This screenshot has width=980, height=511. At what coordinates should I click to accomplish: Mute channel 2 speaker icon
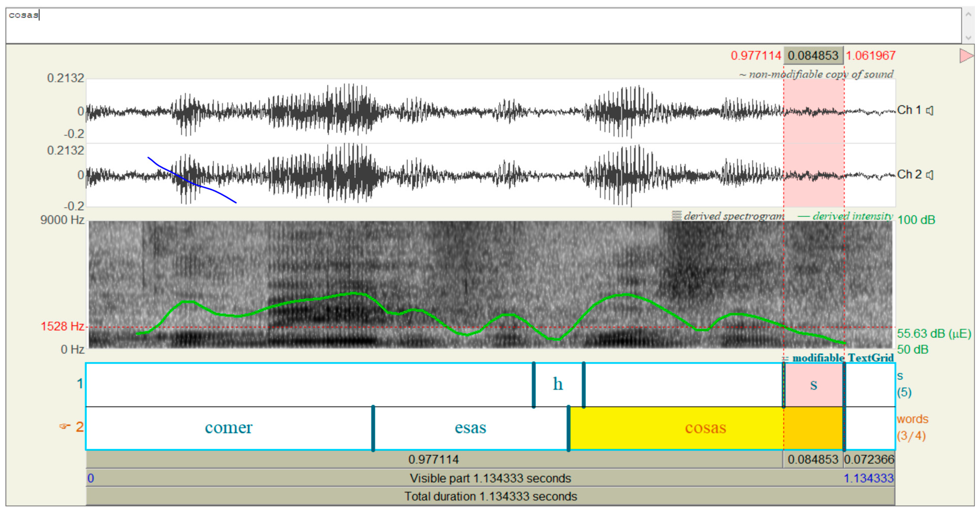coord(930,175)
